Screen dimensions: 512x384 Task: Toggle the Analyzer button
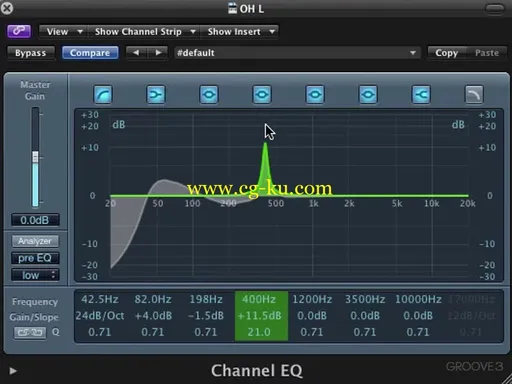coord(35,241)
